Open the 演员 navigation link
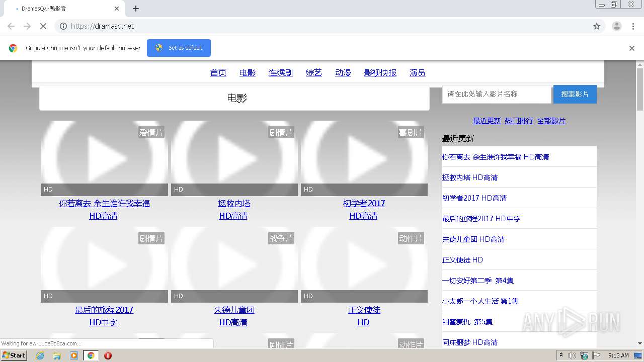The image size is (644, 362). pyautogui.click(x=418, y=73)
